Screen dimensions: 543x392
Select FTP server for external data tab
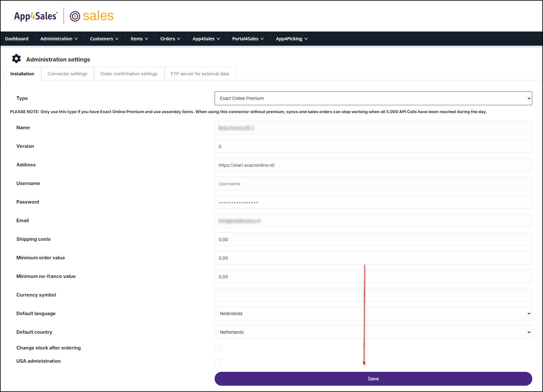(200, 74)
